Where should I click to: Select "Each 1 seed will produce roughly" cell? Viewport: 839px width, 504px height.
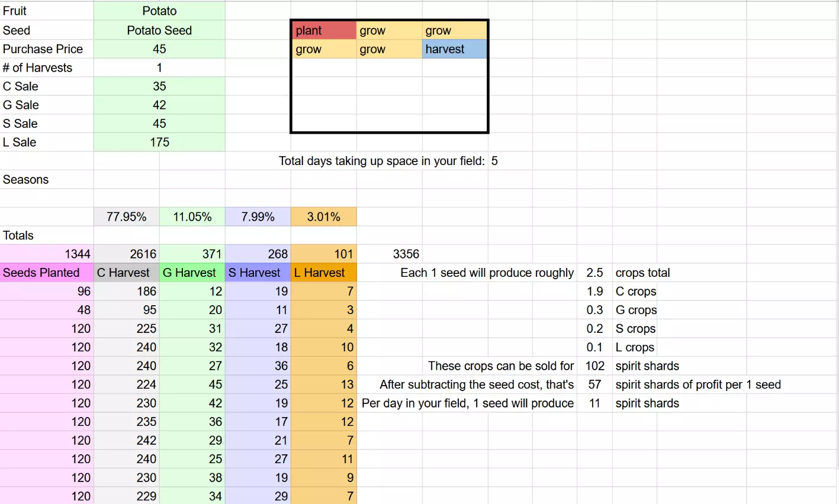[x=487, y=273]
